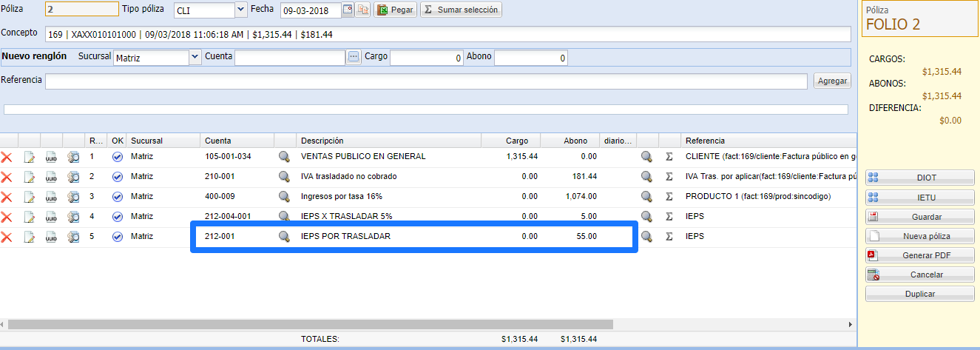Delete row 1 with the red X
The width and height of the screenshot is (980, 350).
click(x=7, y=157)
